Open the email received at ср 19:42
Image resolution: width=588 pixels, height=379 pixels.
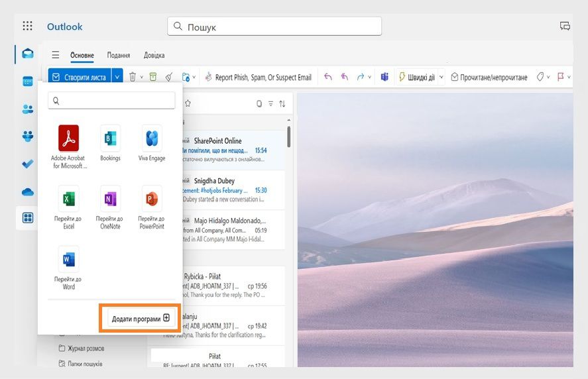(233, 326)
